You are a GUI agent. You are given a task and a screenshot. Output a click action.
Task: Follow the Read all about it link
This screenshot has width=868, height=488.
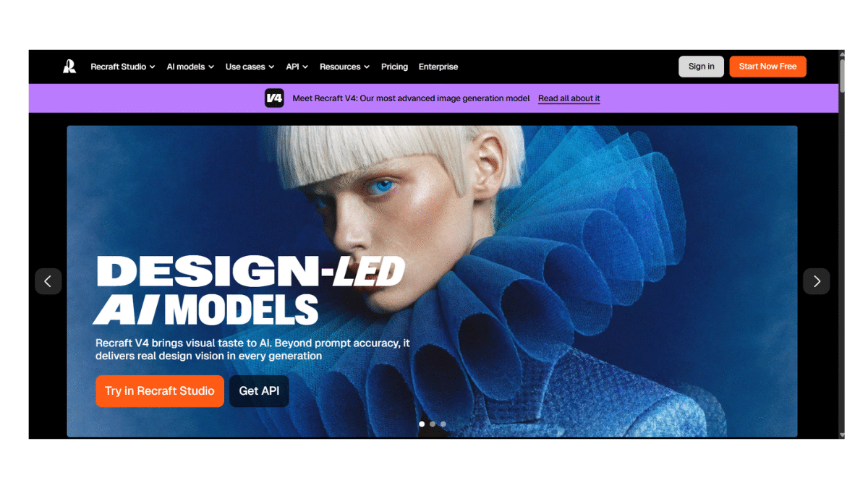569,98
